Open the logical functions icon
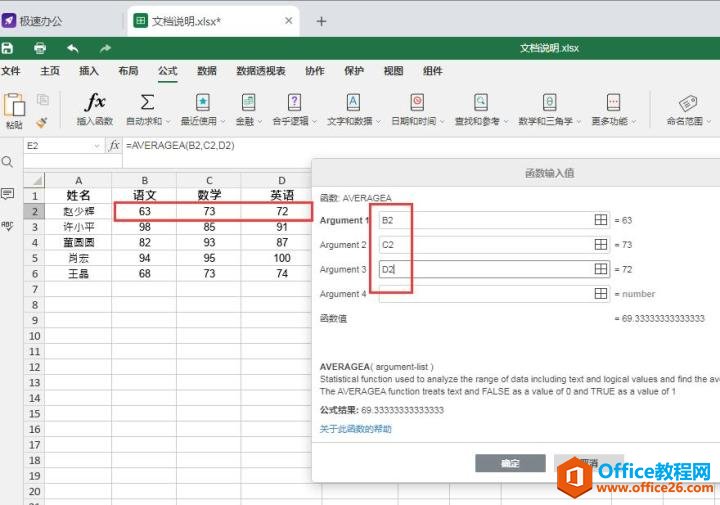The image size is (720, 505). 294,102
